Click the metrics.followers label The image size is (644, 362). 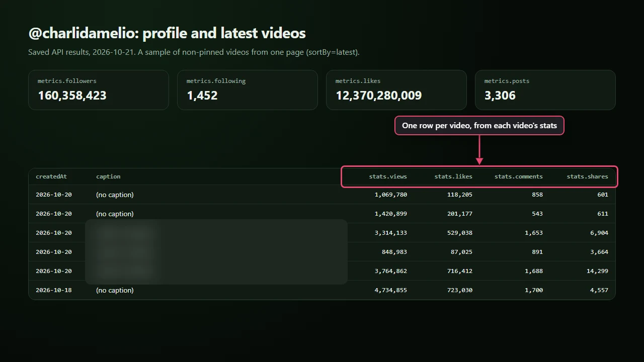coord(67,81)
